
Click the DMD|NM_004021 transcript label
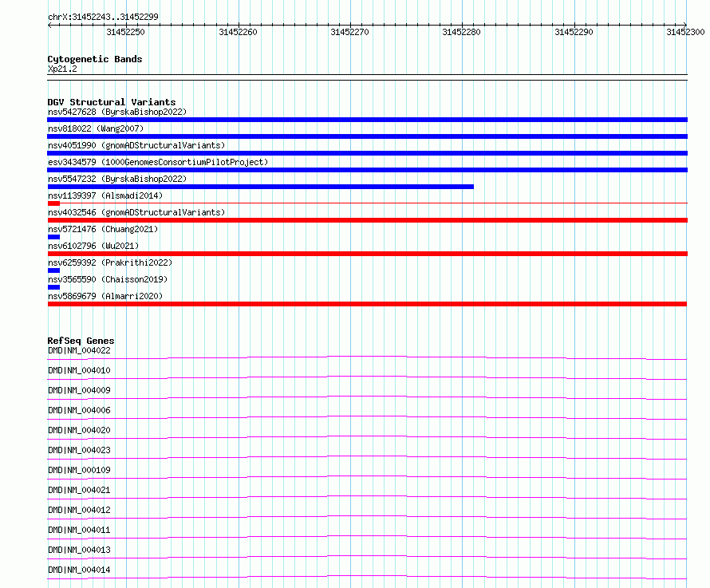(x=79, y=490)
